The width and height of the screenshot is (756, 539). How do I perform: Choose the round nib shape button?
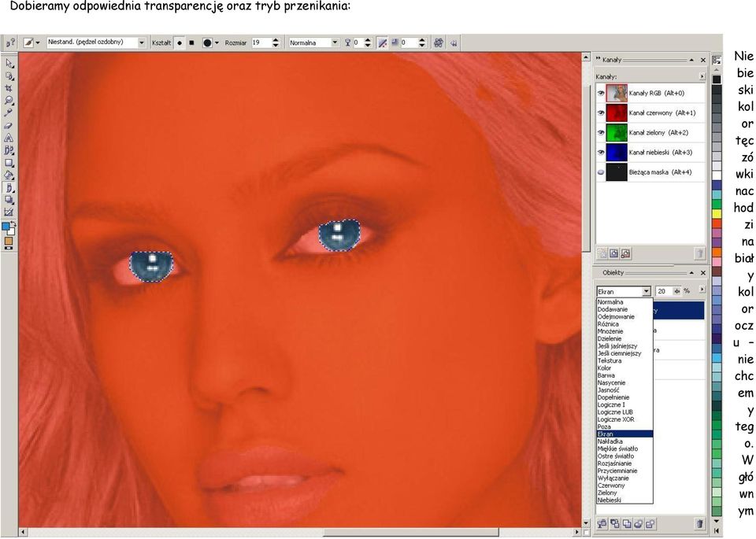pyautogui.click(x=180, y=42)
